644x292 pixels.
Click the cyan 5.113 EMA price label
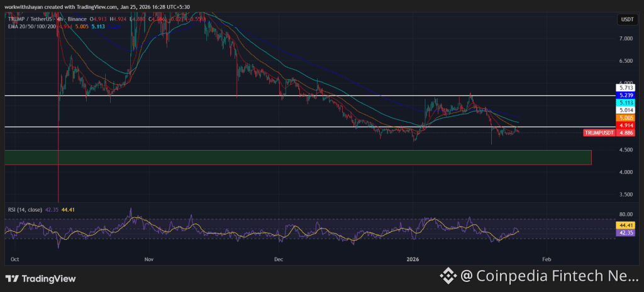[626, 103]
